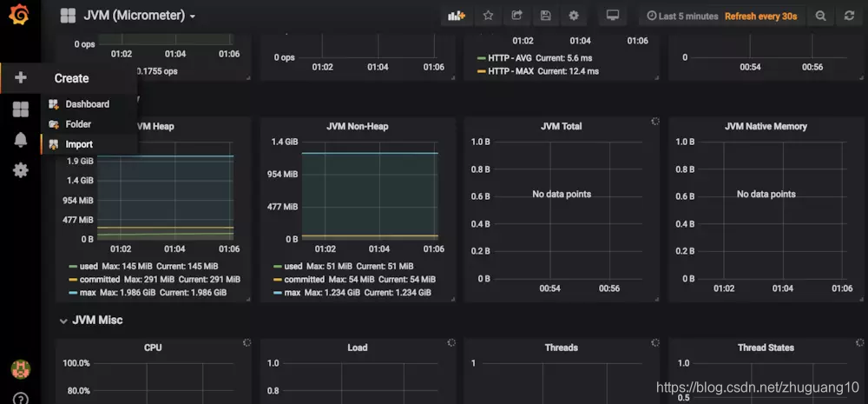This screenshot has width=868, height=404.
Task: Click the Add panel toolbar icon
Action: 457,16
